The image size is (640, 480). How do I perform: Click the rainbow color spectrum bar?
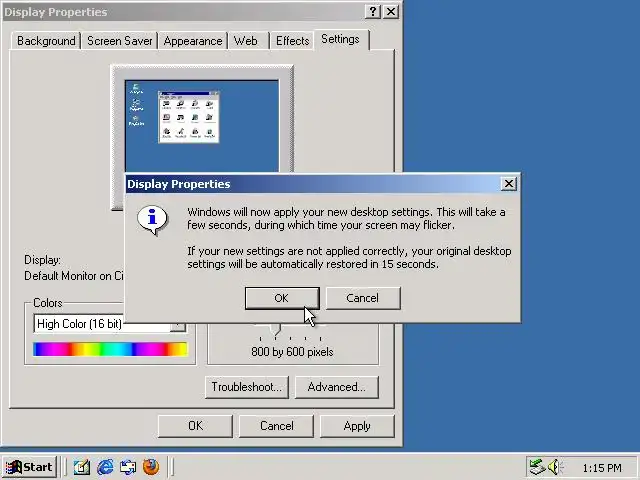110,349
